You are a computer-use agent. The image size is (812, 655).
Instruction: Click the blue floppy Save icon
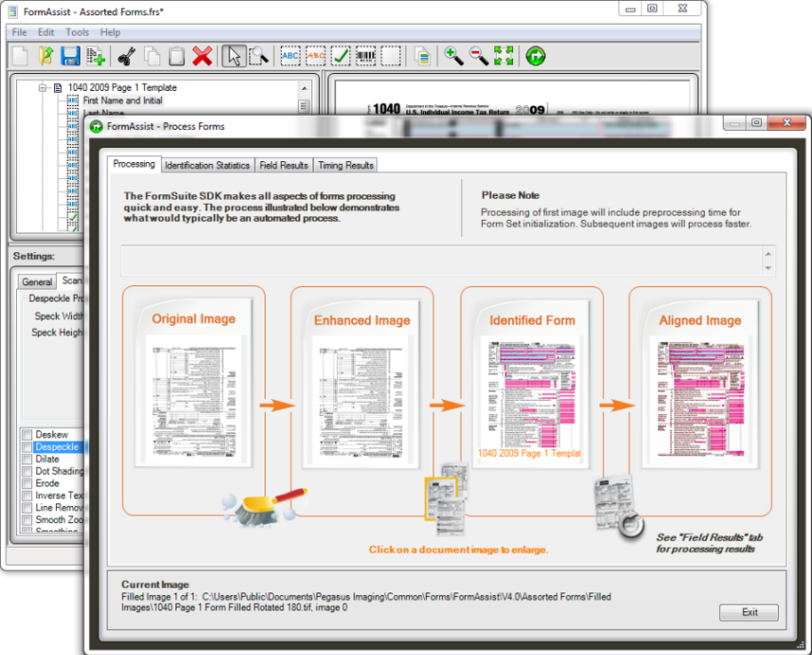70,56
